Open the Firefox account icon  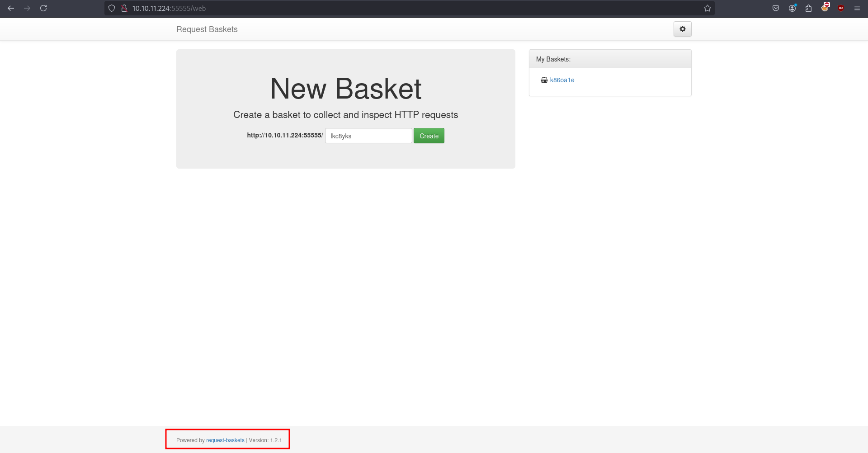[x=792, y=8]
